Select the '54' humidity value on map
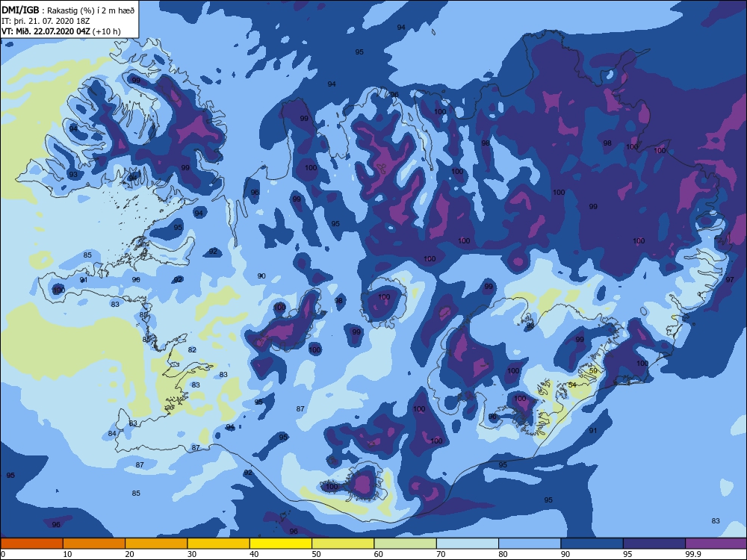 point(572,385)
